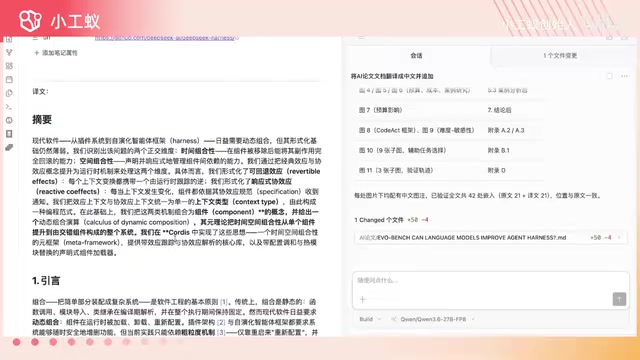Open the Build mode dropdown

[370, 319]
